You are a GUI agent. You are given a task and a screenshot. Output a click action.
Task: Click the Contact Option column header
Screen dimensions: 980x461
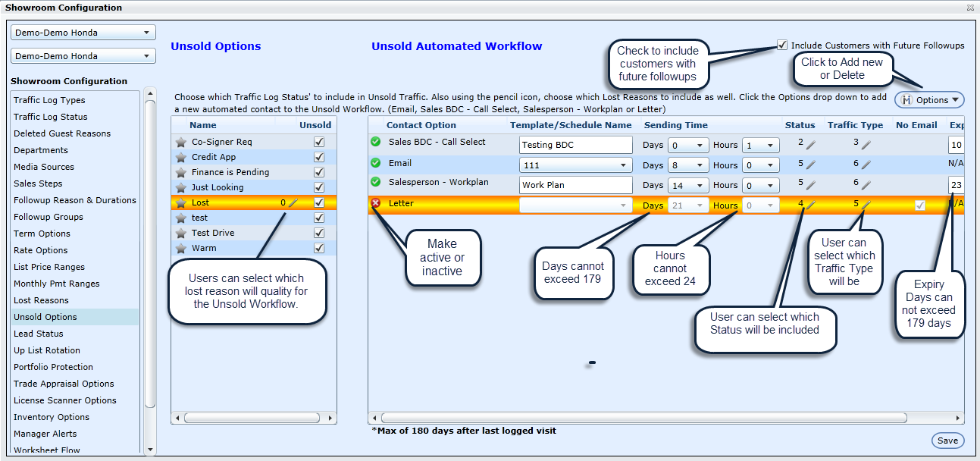click(x=421, y=125)
